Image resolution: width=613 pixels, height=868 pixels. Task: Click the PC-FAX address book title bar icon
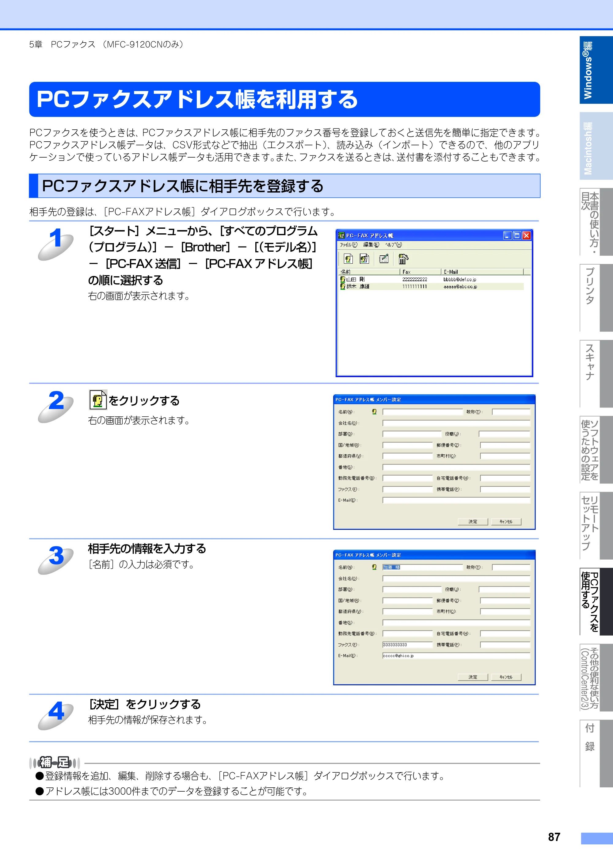341,235
